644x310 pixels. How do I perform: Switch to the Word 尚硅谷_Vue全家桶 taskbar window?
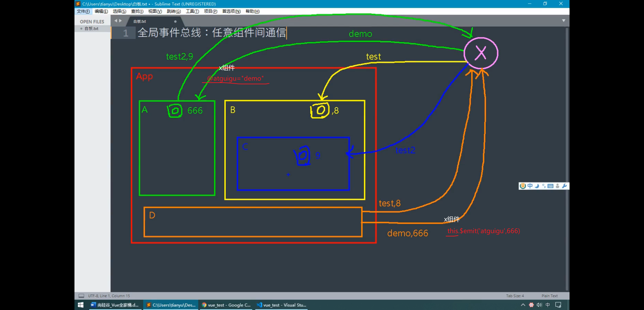[115, 305]
